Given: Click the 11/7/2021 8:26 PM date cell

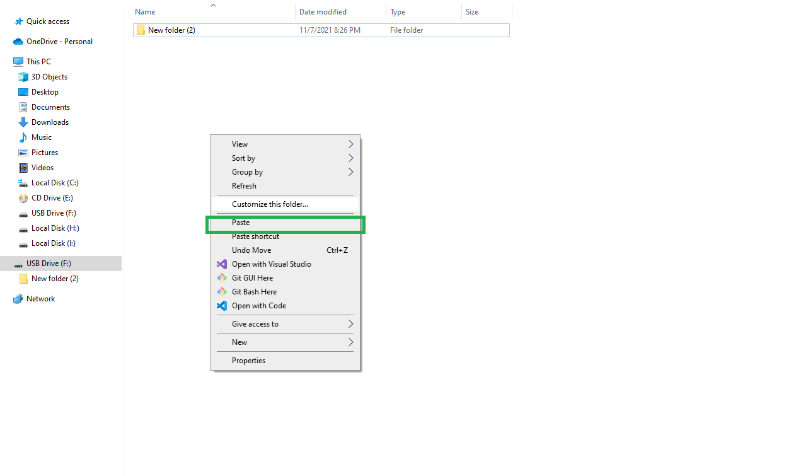Looking at the screenshot, I should (x=330, y=30).
